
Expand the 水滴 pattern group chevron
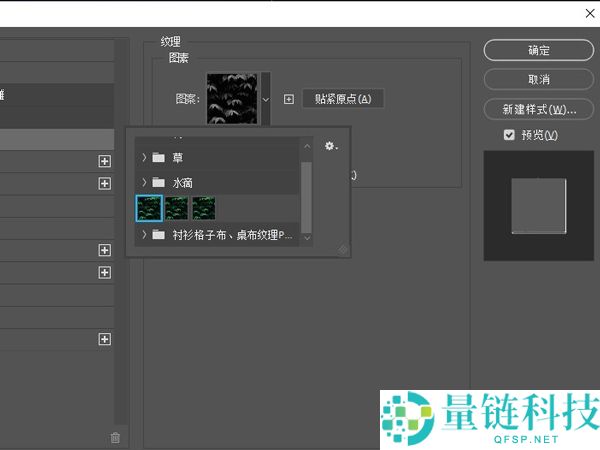(x=144, y=182)
